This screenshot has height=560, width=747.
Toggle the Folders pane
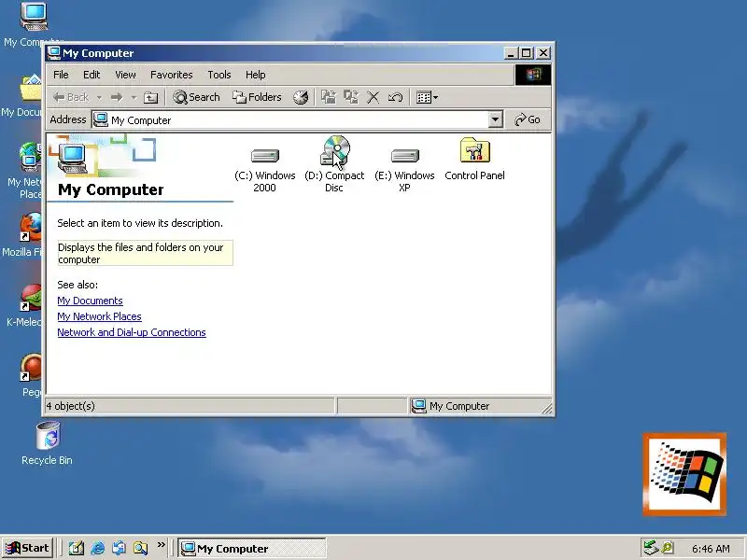pyautogui.click(x=256, y=97)
